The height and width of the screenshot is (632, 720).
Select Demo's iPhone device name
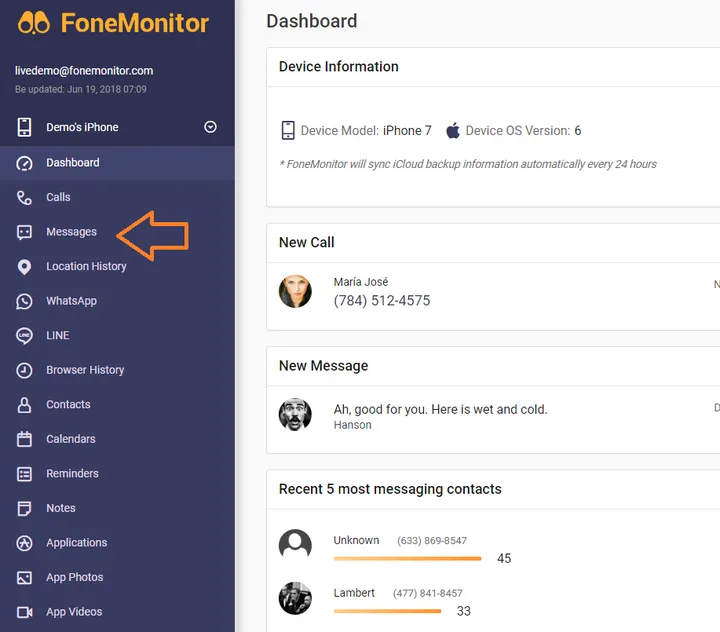coord(82,127)
